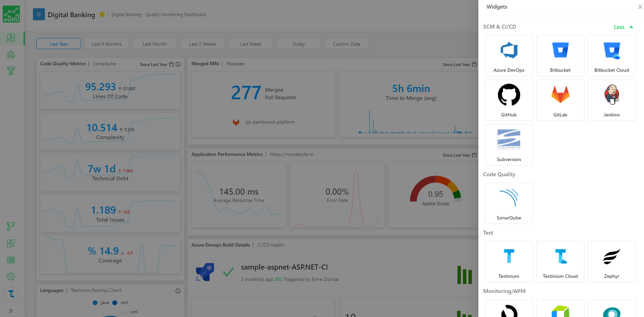Add the Bitbucket widget
The height and width of the screenshot is (317, 644).
click(560, 56)
